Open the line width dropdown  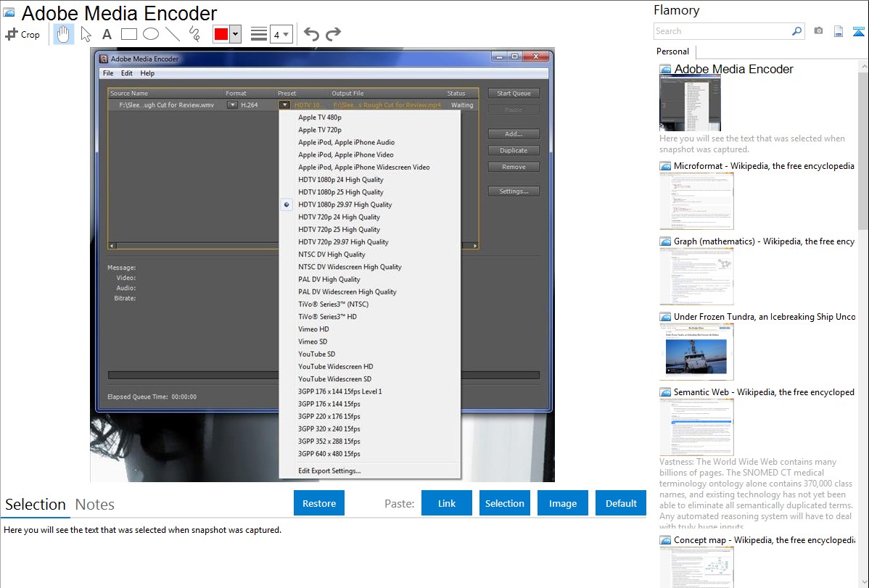tap(281, 34)
